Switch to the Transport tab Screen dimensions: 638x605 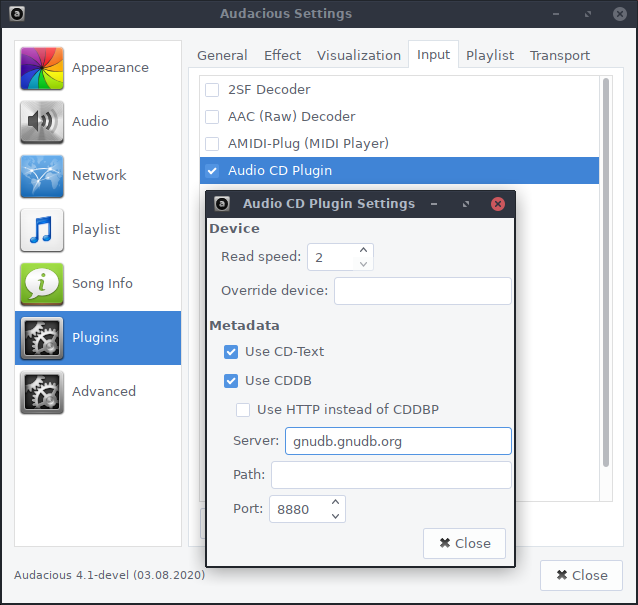560,55
